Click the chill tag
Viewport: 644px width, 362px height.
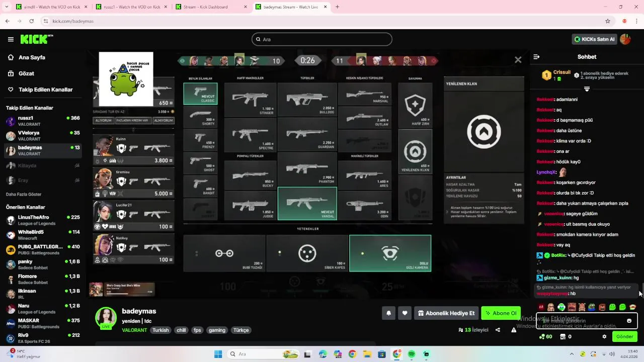pyautogui.click(x=181, y=330)
